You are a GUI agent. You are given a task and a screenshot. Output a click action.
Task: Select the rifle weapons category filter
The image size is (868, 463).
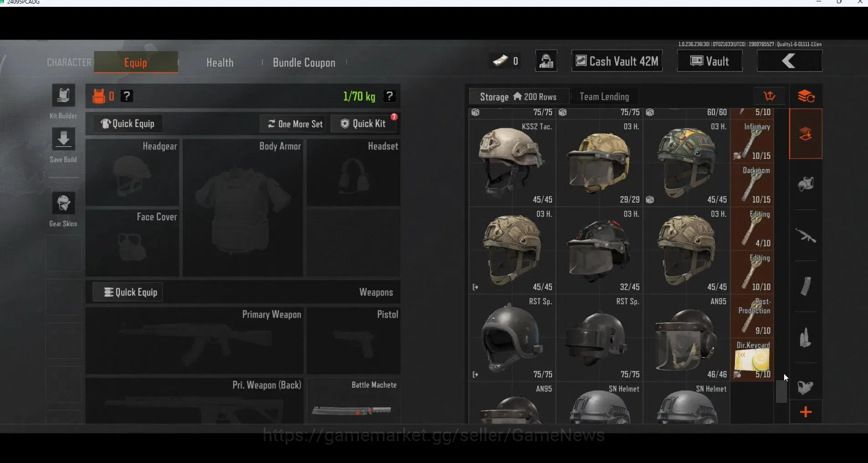806,236
